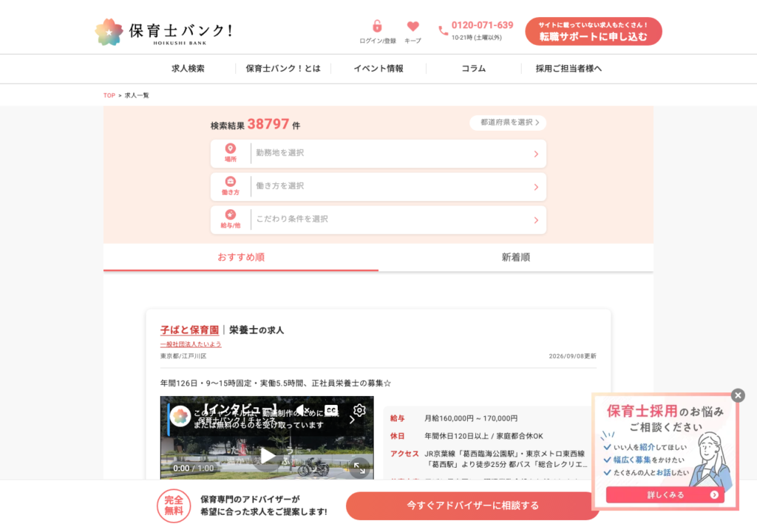Click the phone number 0120-071-639
757x532 pixels.
482,25
